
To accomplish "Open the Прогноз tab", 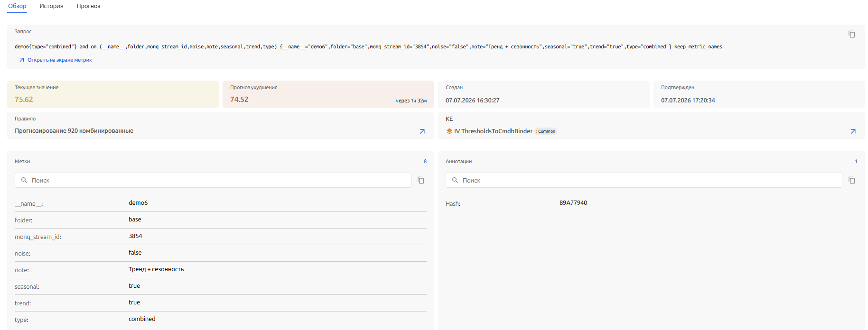I will tap(88, 6).
